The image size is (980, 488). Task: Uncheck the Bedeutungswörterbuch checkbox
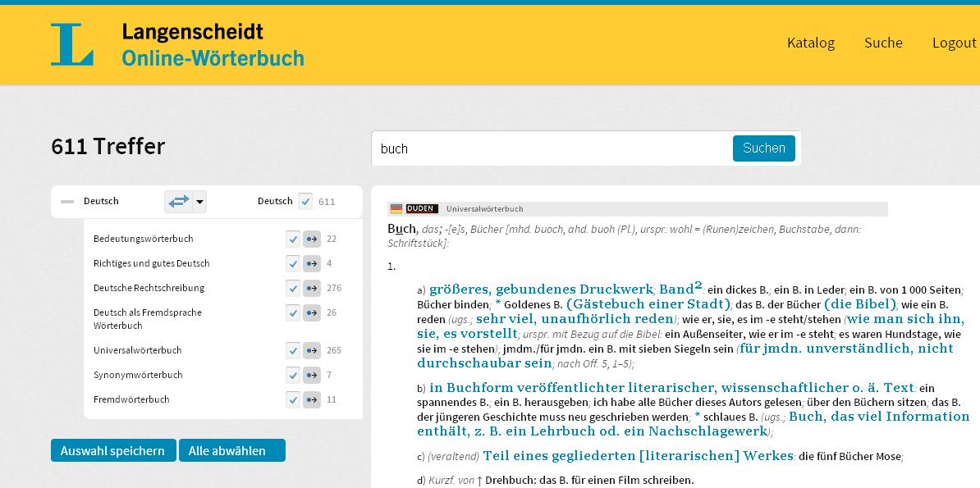point(293,239)
